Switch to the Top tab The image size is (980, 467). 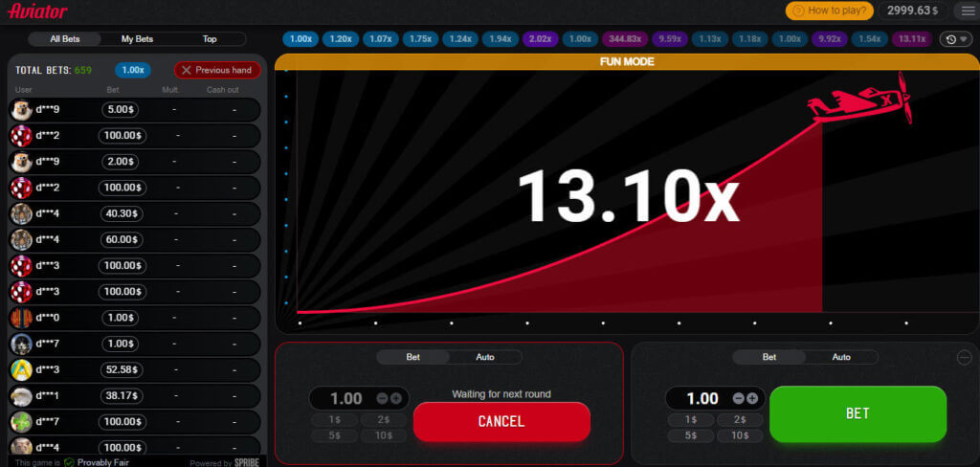pyautogui.click(x=210, y=39)
